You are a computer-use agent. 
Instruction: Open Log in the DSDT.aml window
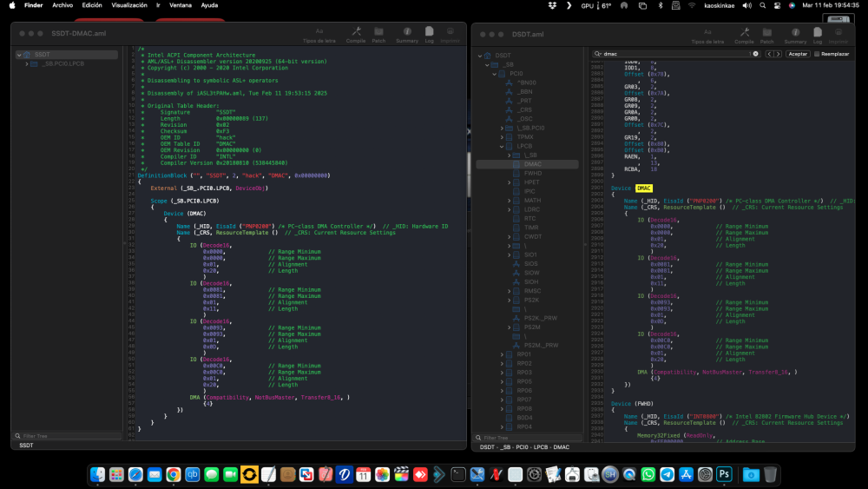tap(818, 36)
